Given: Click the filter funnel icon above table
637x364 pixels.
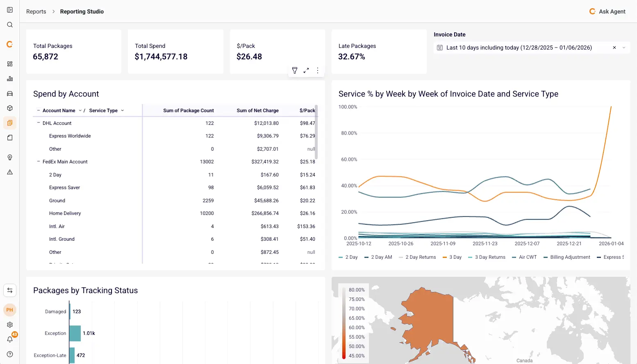Looking at the screenshot, I should [294, 70].
